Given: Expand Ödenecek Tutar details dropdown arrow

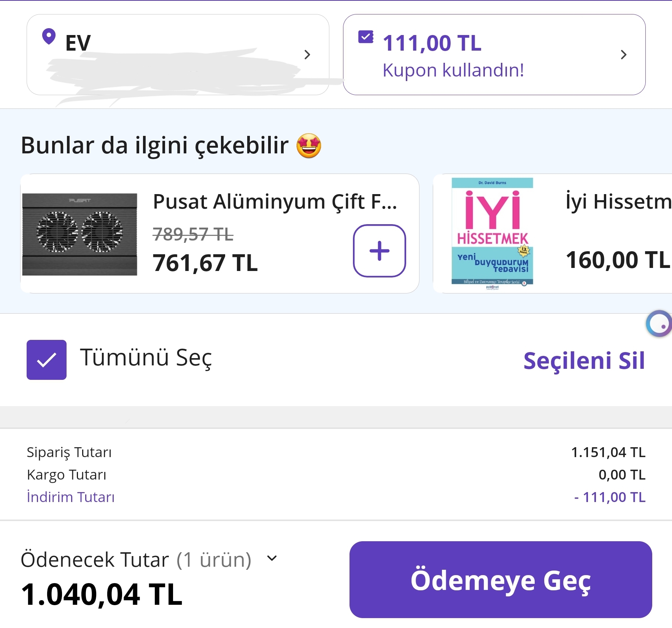Looking at the screenshot, I should click(272, 558).
